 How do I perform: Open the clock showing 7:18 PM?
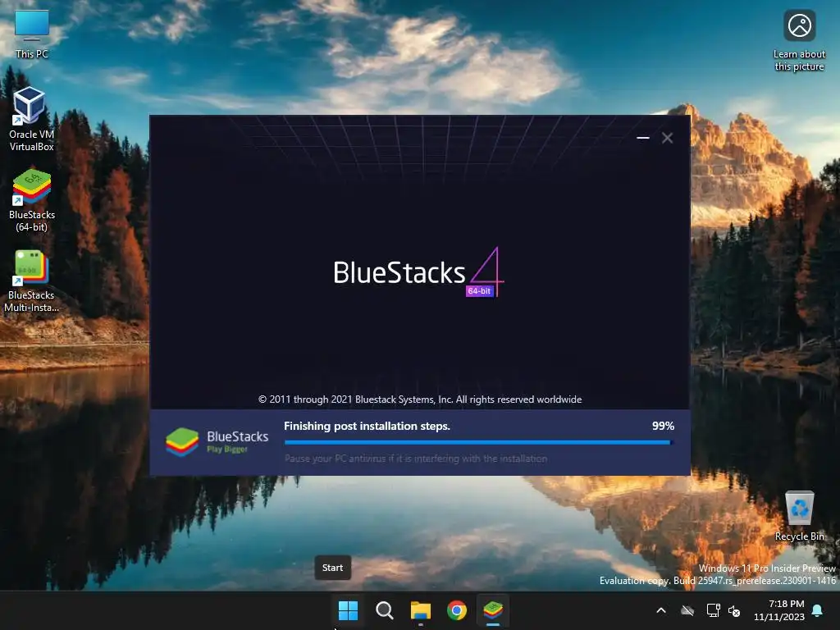coord(779,610)
